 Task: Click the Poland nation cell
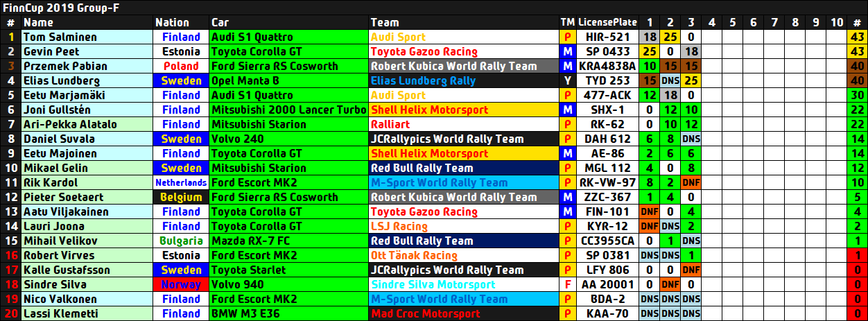(x=181, y=66)
